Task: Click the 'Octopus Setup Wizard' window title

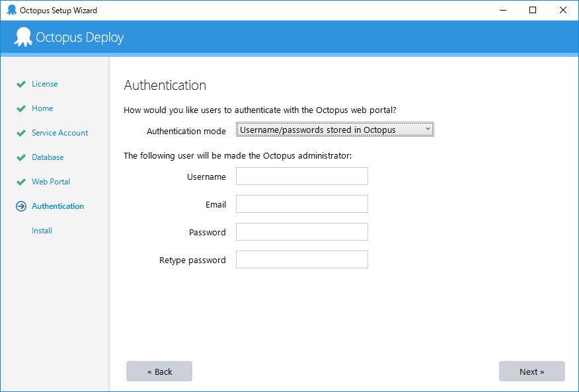Action: (x=58, y=11)
